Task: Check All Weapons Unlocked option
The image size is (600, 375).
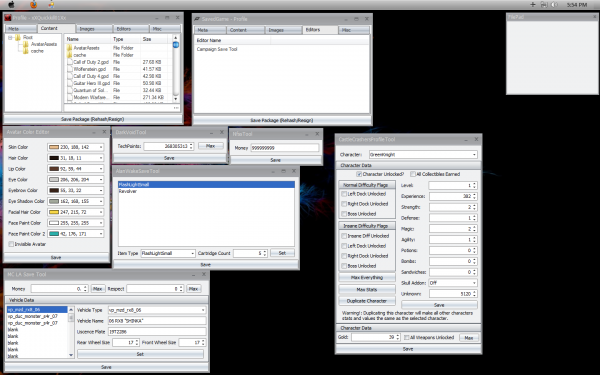Action: click(x=407, y=338)
